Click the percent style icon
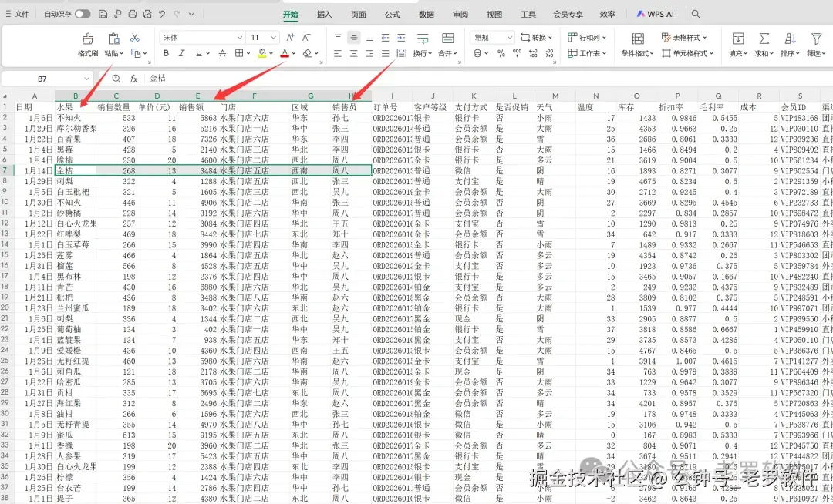 (501, 53)
